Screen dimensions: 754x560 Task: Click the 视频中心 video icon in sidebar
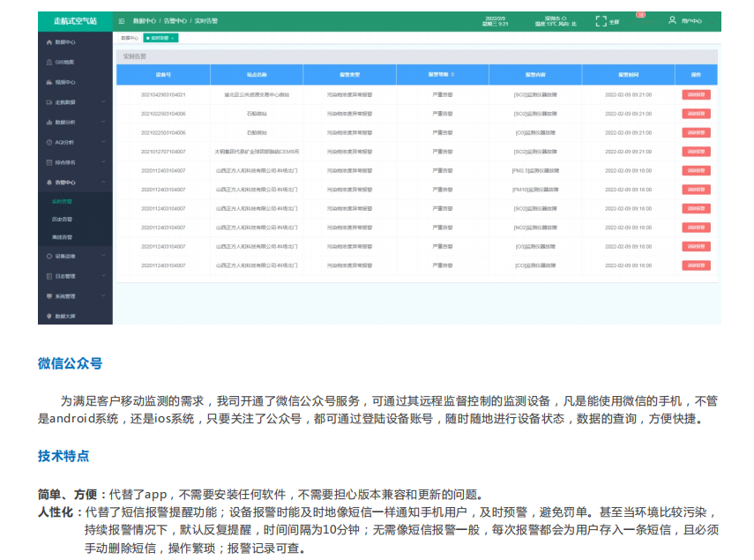tap(49, 82)
